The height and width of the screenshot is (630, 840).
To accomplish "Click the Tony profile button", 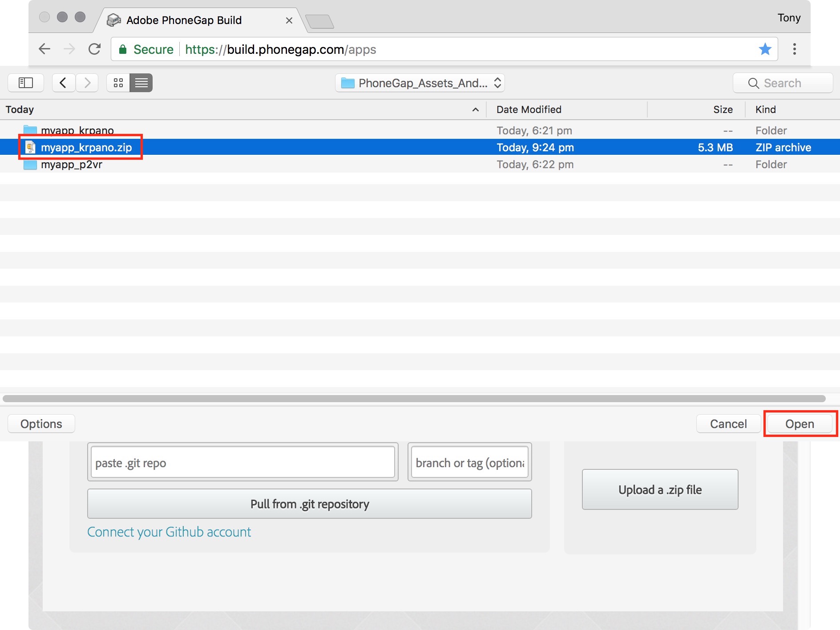I will (x=789, y=18).
